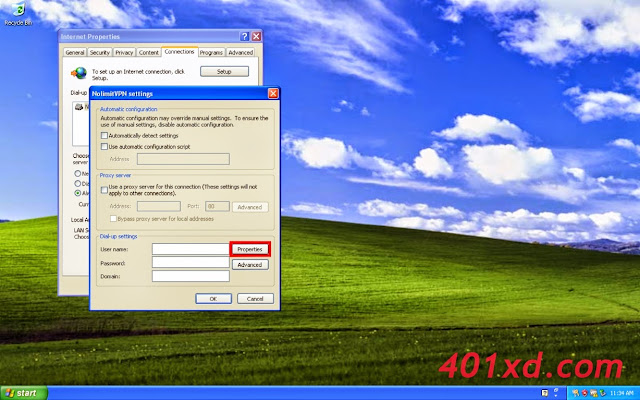Image resolution: width=640 pixels, height=400 pixels.
Task: Click the proxy server Address field
Action: click(x=159, y=206)
